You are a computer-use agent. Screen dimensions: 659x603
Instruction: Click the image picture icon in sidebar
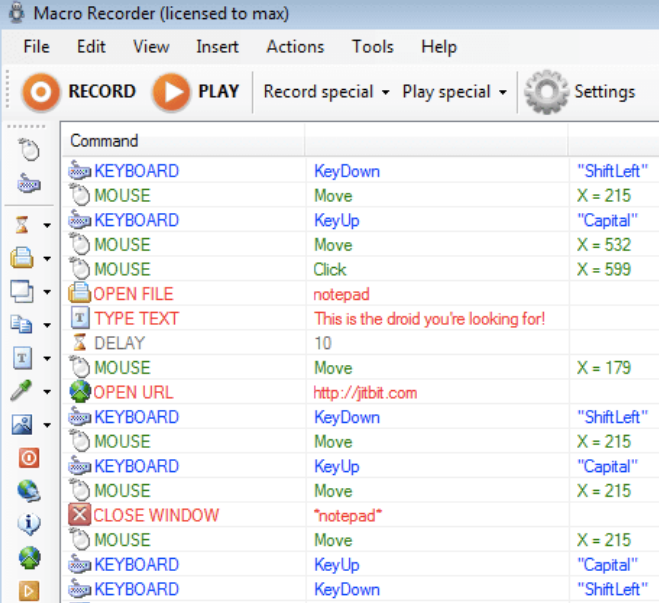click(x=22, y=424)
